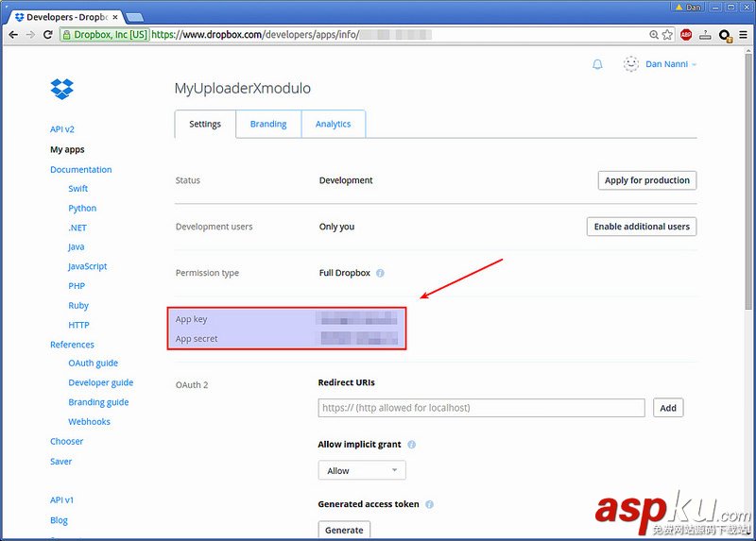Click the green Dropbox, Inc secure lock badge

pos(104,35)
